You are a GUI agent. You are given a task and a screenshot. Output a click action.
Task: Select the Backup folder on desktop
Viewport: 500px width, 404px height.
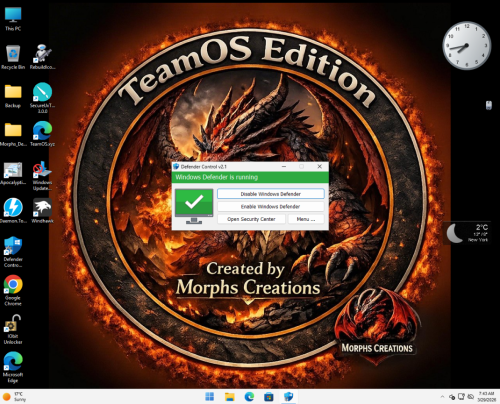click(x=13, y=96)
